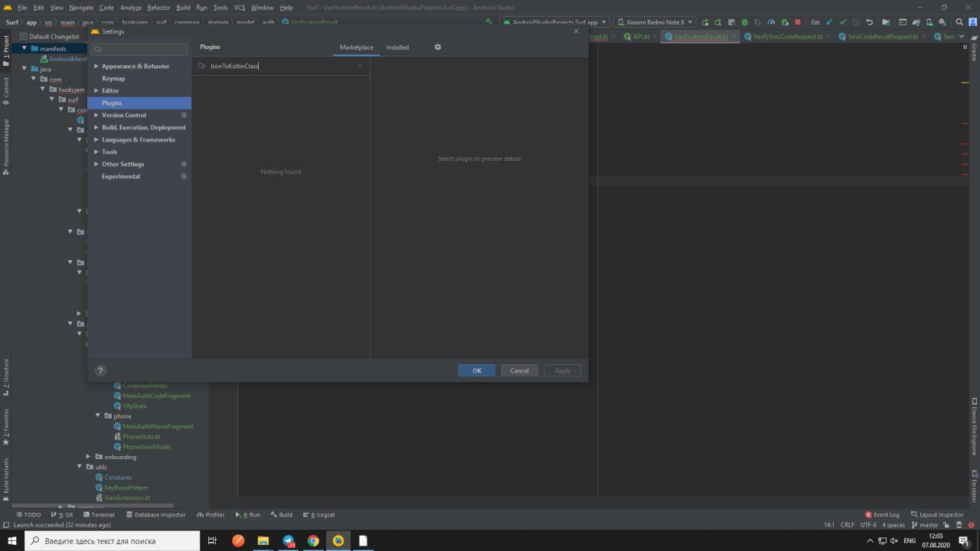This screenshot has height=551, width=980.
Task: Switch to the Installed plugins tab
Action: pos(397,47)
